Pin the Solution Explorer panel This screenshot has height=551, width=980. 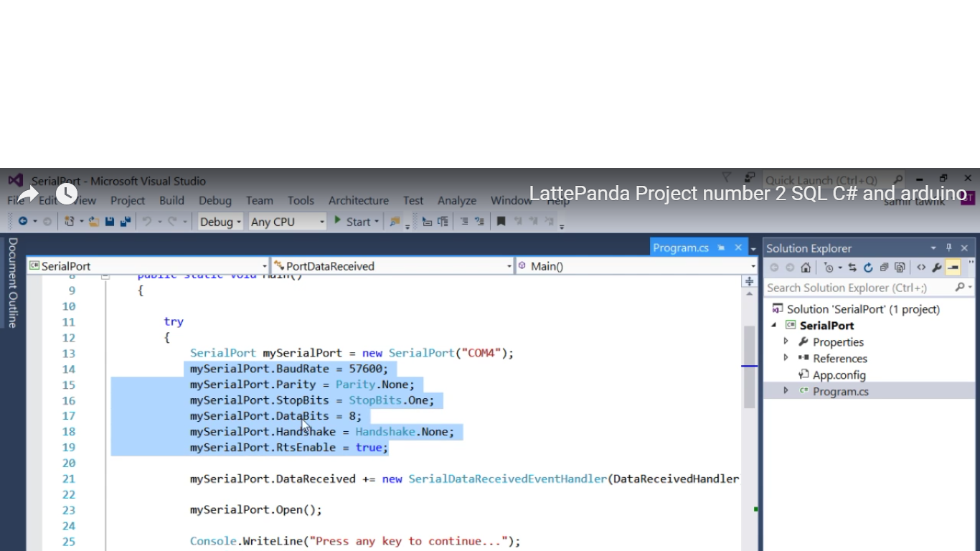pos(948,248)
